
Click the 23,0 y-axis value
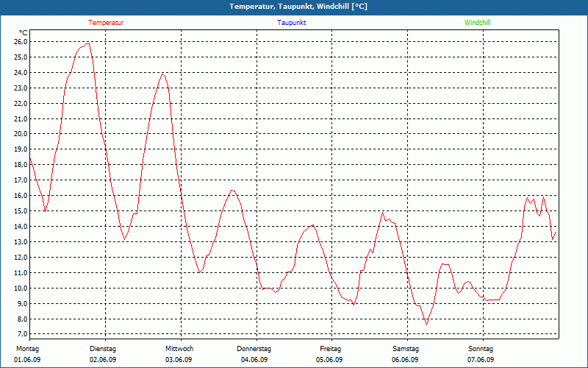[x=21, y=88]
